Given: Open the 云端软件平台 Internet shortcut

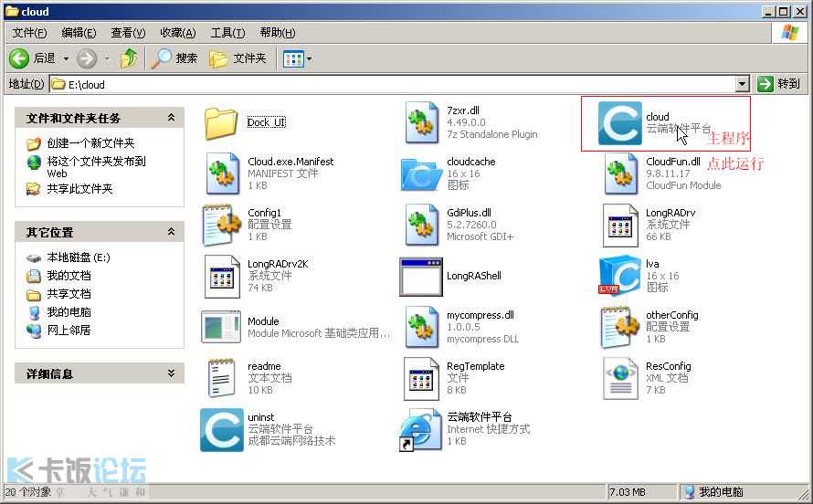Looking at the screenshot, I should coord(420,430).
